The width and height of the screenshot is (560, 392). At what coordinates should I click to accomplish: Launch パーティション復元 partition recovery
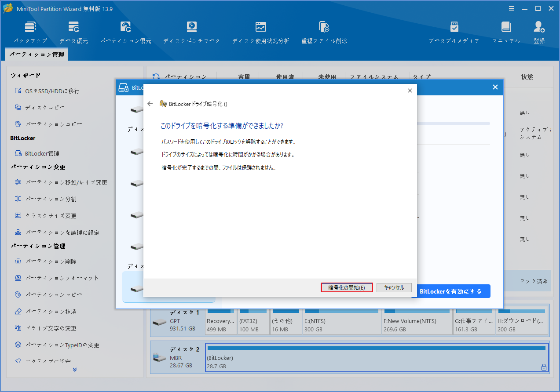126,32
